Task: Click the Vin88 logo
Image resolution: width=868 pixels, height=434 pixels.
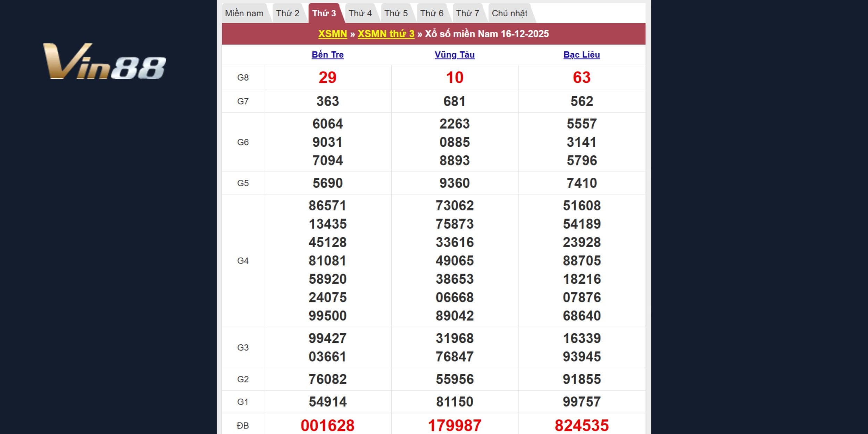Action: click(104, 62)
